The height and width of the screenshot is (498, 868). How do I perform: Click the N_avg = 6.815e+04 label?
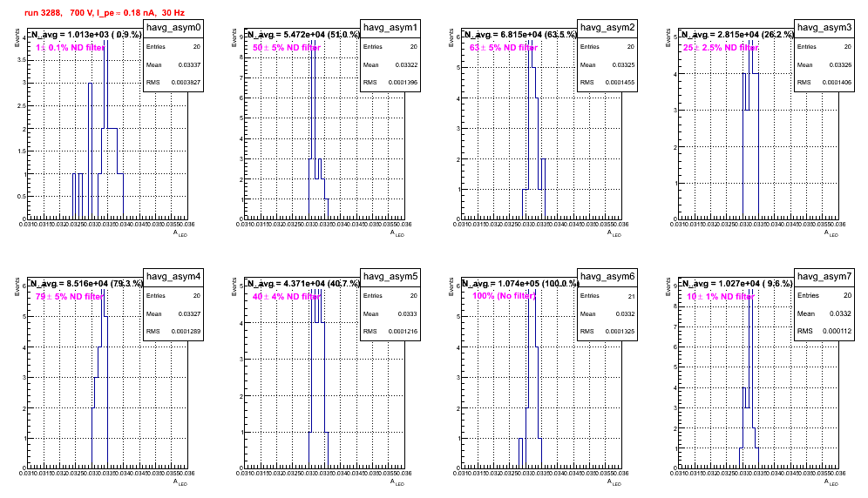520,35
